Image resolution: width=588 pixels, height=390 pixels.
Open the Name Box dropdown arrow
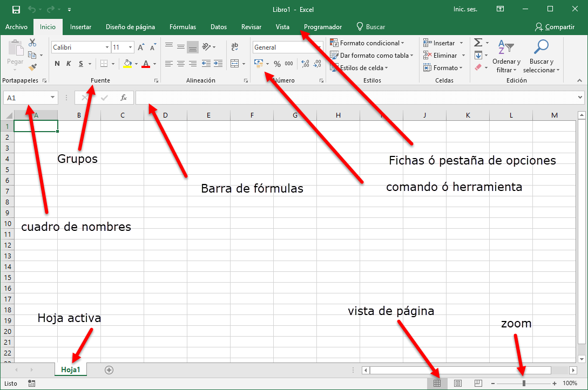(x=52, y=98)
